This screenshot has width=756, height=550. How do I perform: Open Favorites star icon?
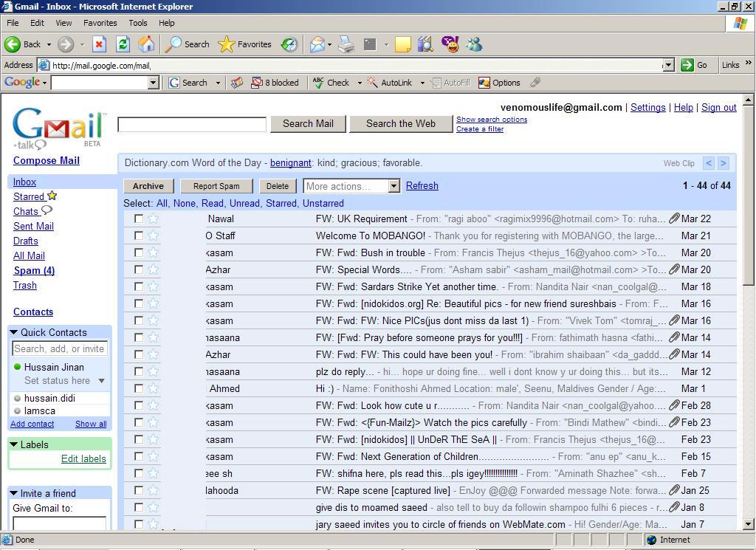point(226,44)
